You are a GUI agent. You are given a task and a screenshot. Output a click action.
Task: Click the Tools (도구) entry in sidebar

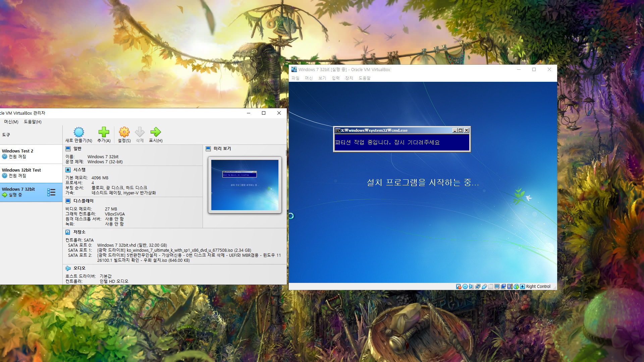click(x=31, y=135)
